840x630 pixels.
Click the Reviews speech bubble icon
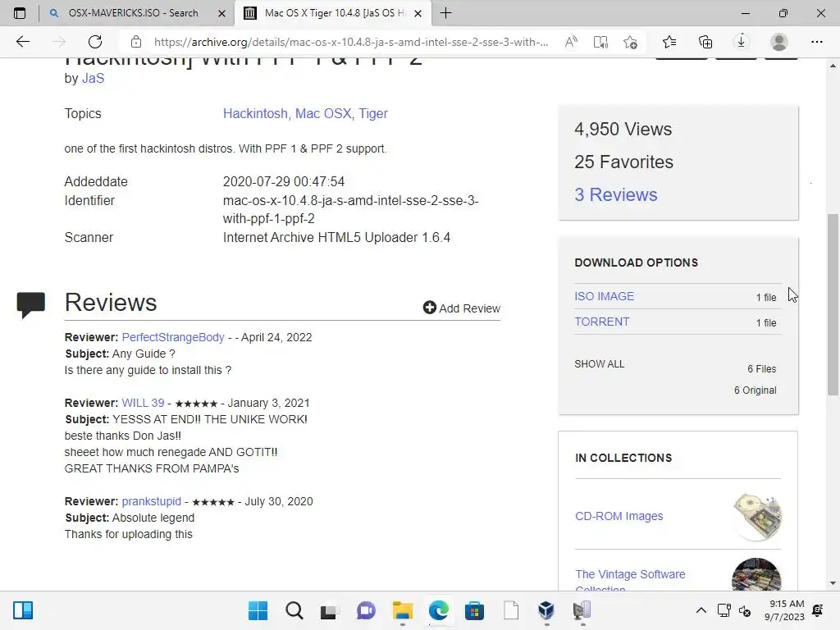click(x=30, y=305)
